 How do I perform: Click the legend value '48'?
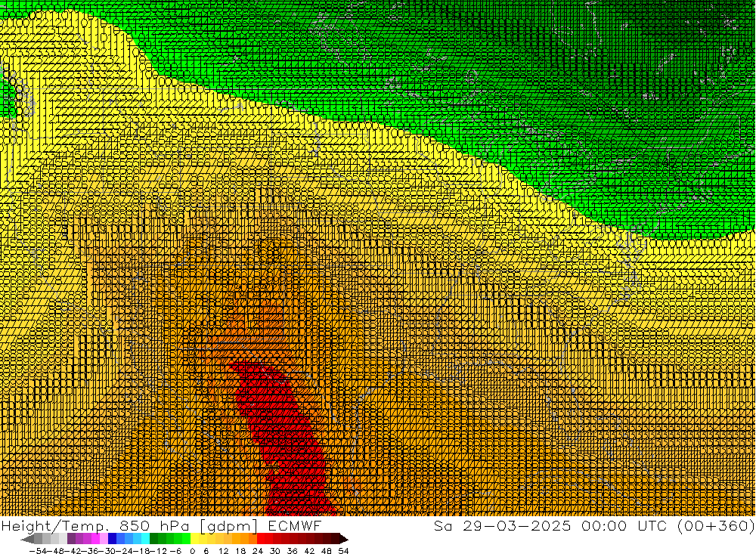[327, 551]
